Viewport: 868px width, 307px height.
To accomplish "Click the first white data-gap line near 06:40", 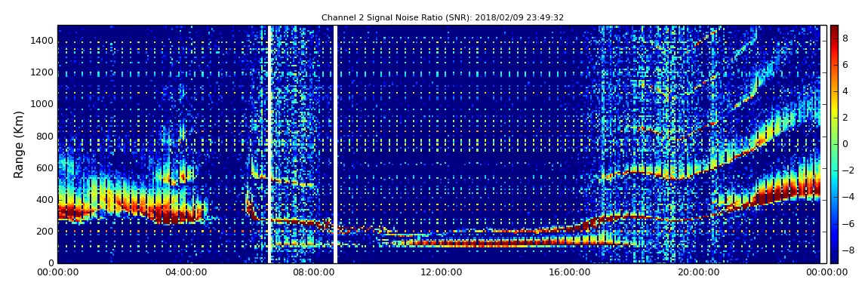I will pyautogui.click(x=269, y=144).
